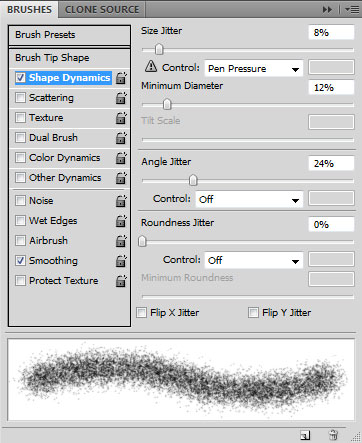Enable the Scattering checkbox
This screenshot has height=443, width=362.
[x=20, y=98]
